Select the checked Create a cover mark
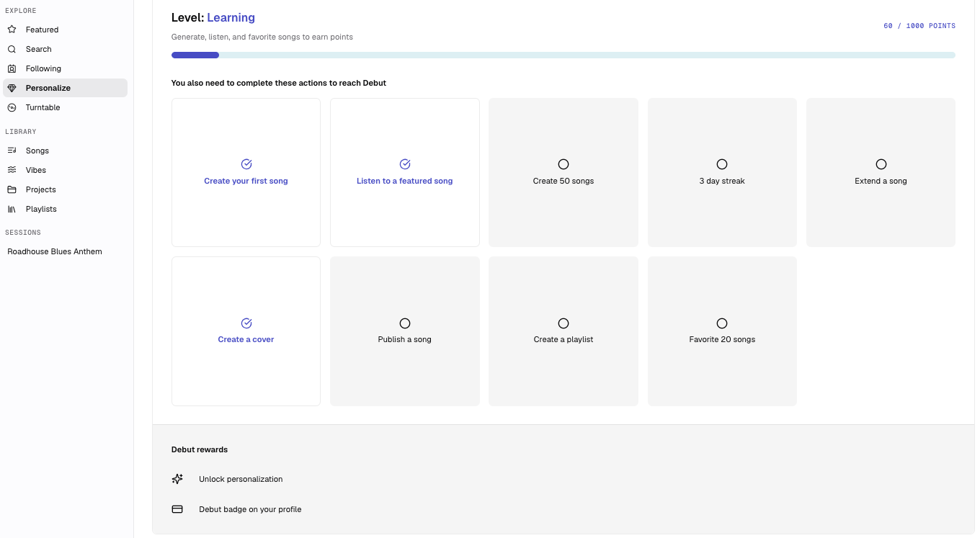 (x=246, y=323)
